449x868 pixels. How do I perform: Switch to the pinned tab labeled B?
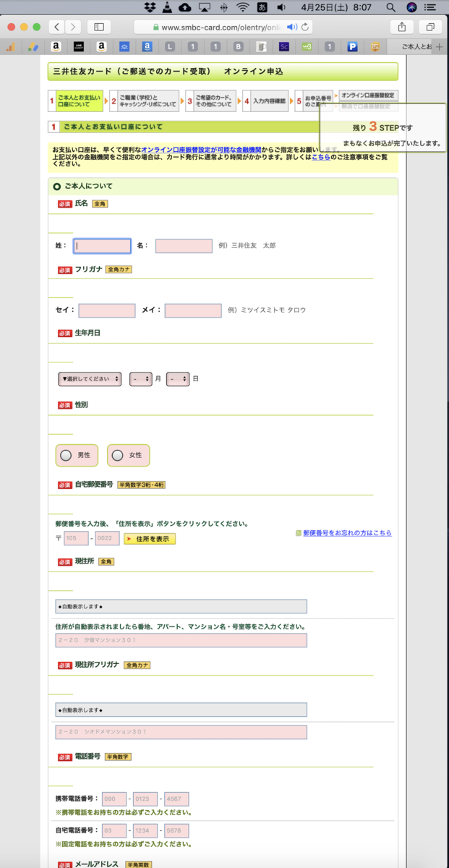pos(238,46)
